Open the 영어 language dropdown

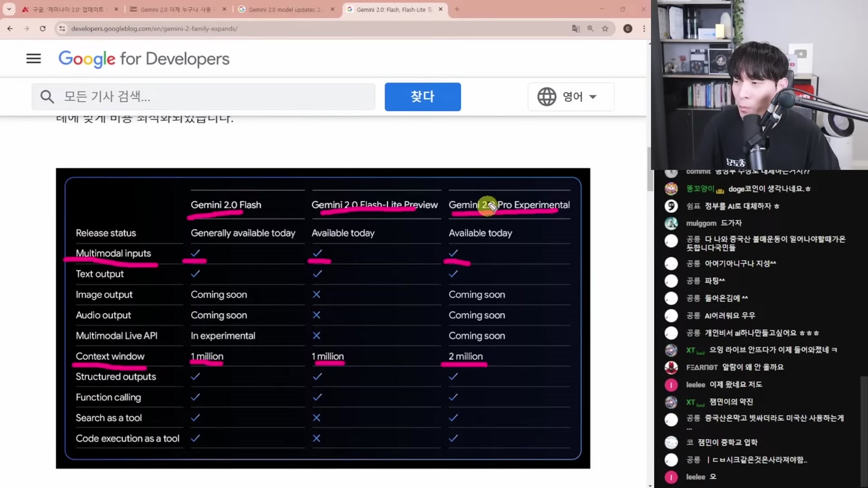coord(571,97)
